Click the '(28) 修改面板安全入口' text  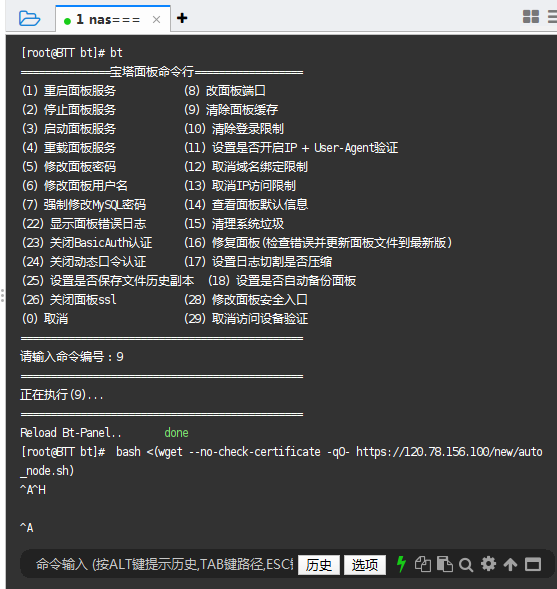246,300
